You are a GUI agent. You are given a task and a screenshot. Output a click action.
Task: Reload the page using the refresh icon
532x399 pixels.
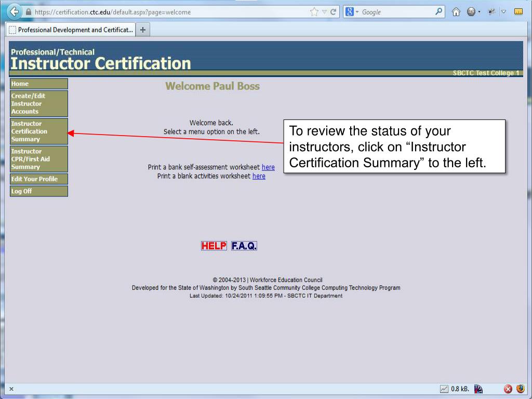point(332,12)
